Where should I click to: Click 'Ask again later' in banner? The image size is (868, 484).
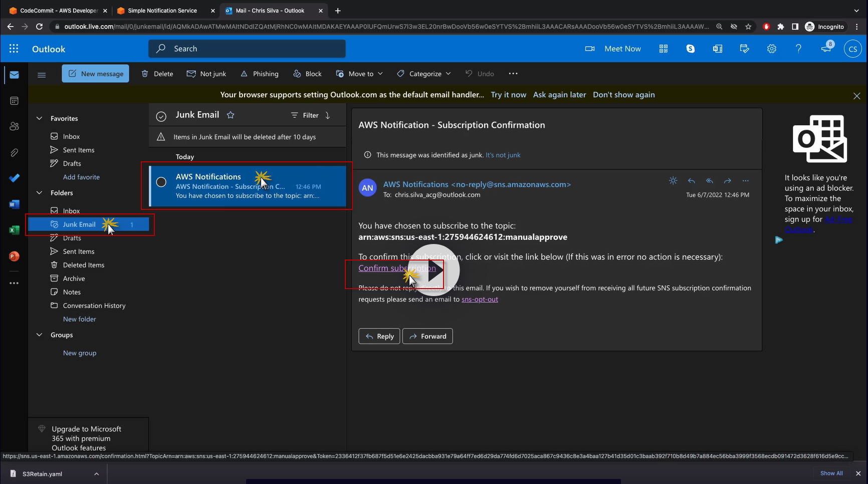pos(559,95)
